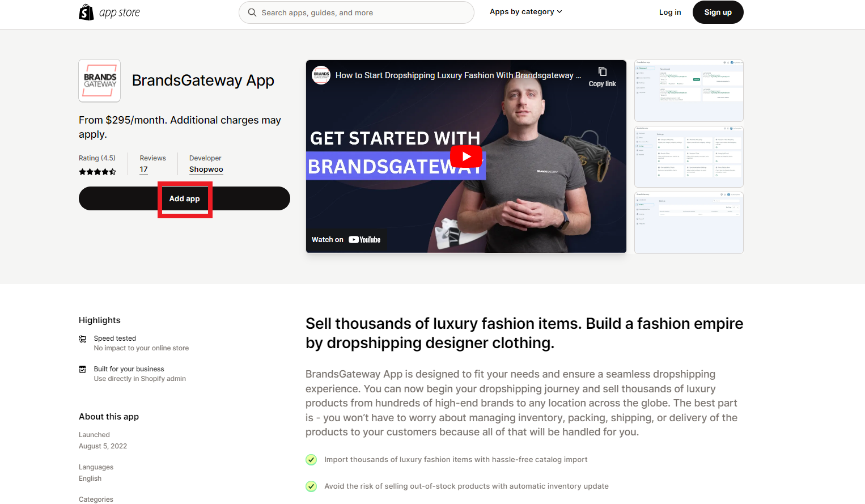Click the checkmark beside inventory update
This screenshot has width=865, height=504.
click(311, 486)
